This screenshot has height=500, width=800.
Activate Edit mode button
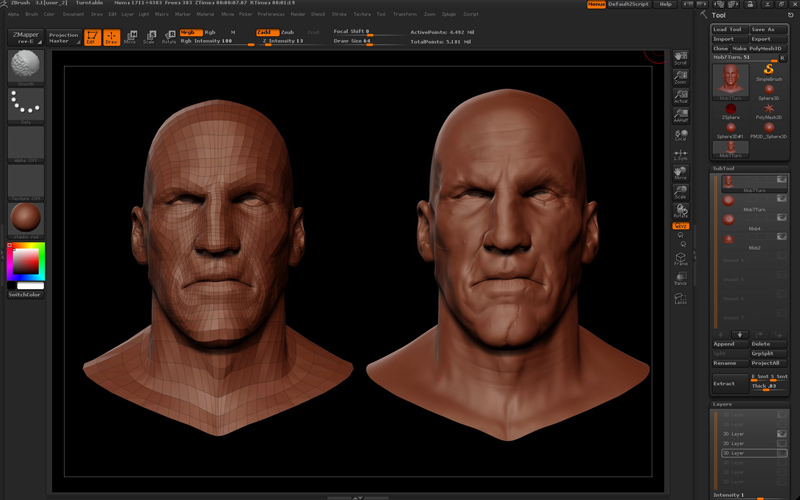92,37
